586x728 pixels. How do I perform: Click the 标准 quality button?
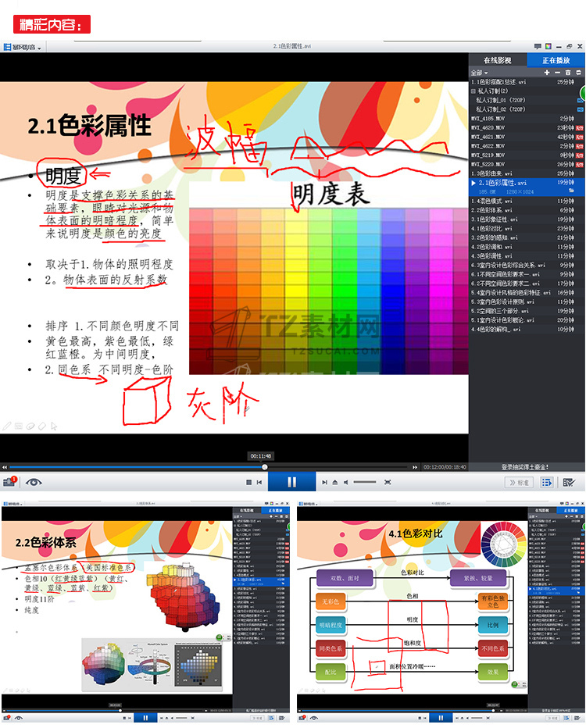point(519,483)
